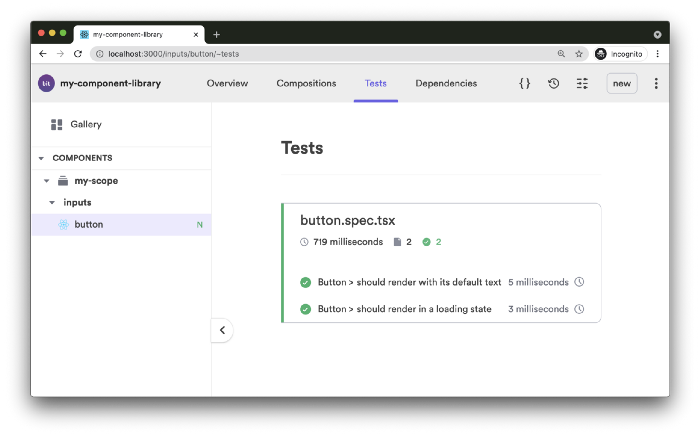Reload the page with the refresh icon
The height and width of the screenshot is (437, 700).
[x=78, y=54]
